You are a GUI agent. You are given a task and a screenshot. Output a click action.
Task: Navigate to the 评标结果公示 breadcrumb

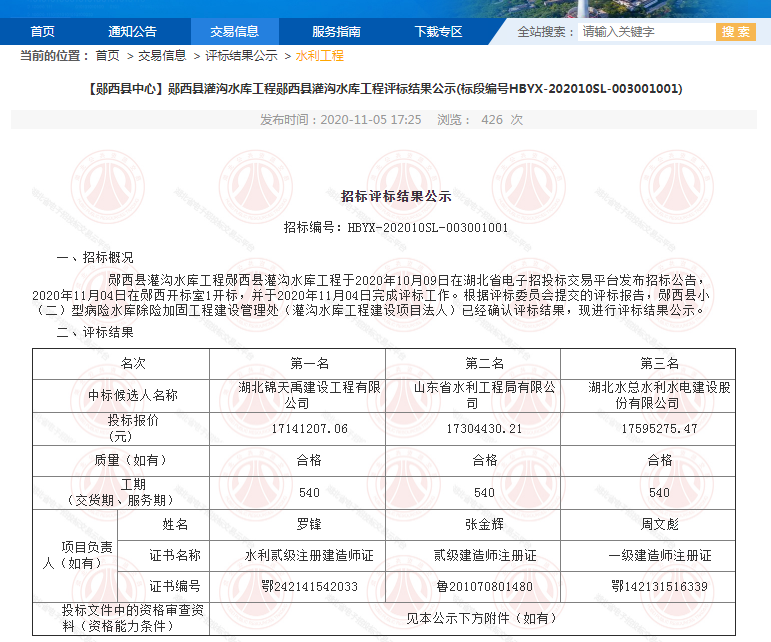[x=241, y=56]
